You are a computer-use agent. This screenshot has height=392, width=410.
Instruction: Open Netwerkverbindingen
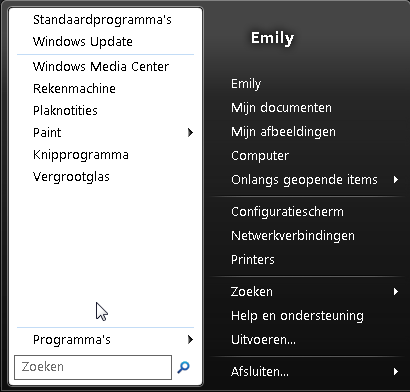(293, 236)
